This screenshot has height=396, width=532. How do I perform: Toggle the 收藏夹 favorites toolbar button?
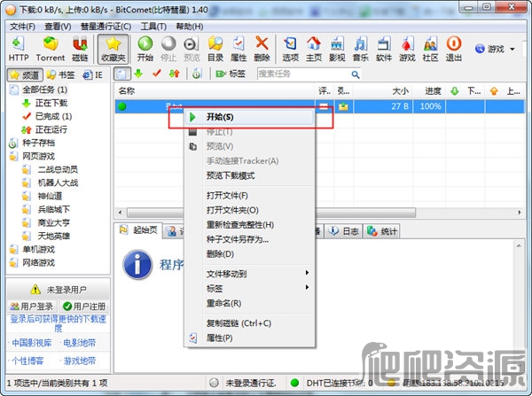coord(113,48)
